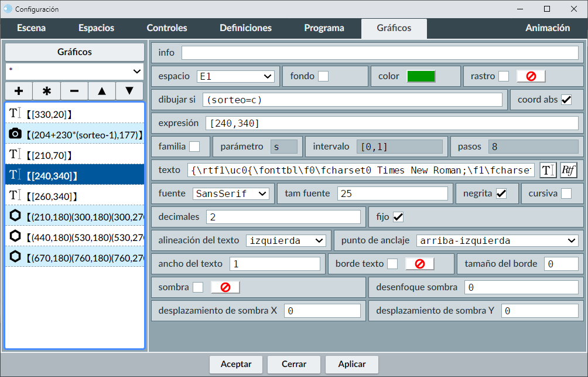Toggle the fondo checkbox
This screenshot has height=377, width=588.
pos(323,76)
